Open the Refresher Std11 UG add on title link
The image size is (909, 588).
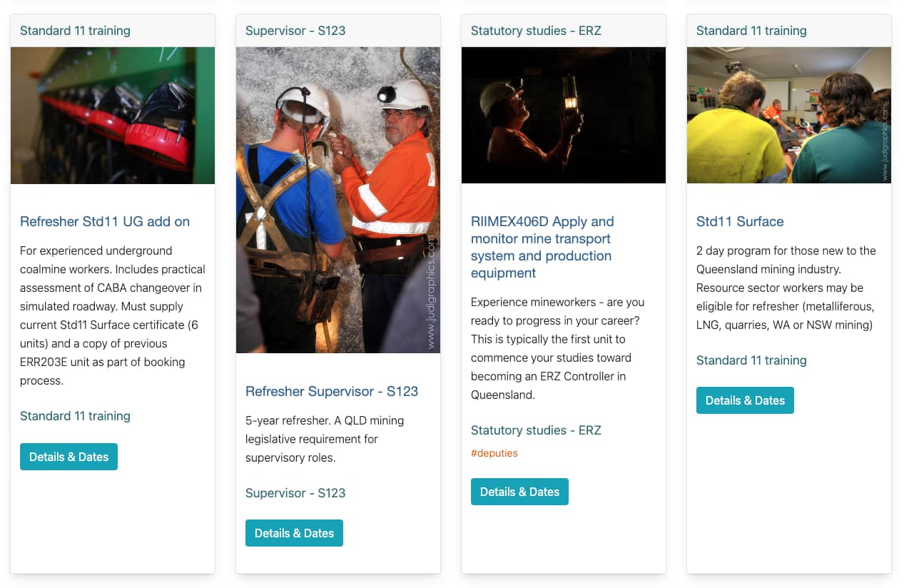(x=105, y=221)
